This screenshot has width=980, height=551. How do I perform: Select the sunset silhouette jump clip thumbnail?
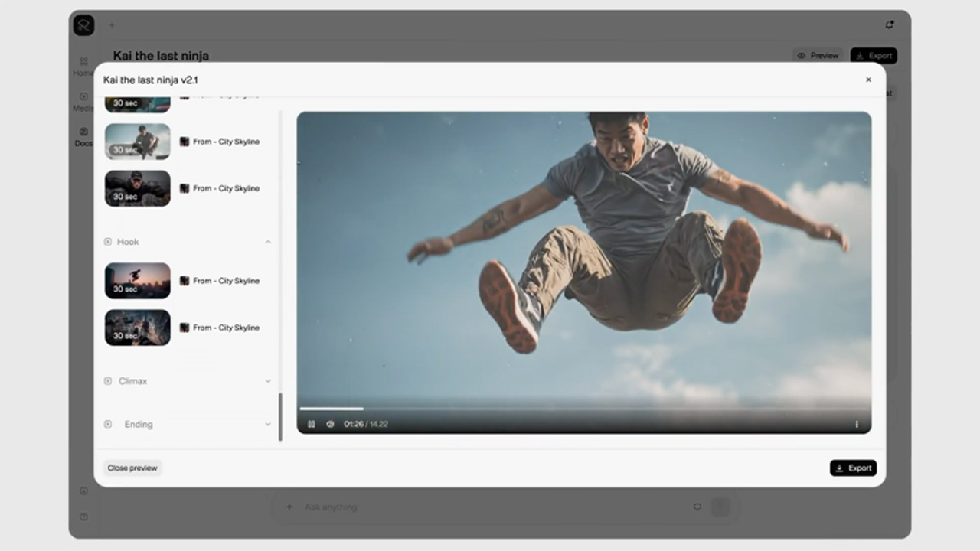[x=138, y=281]
